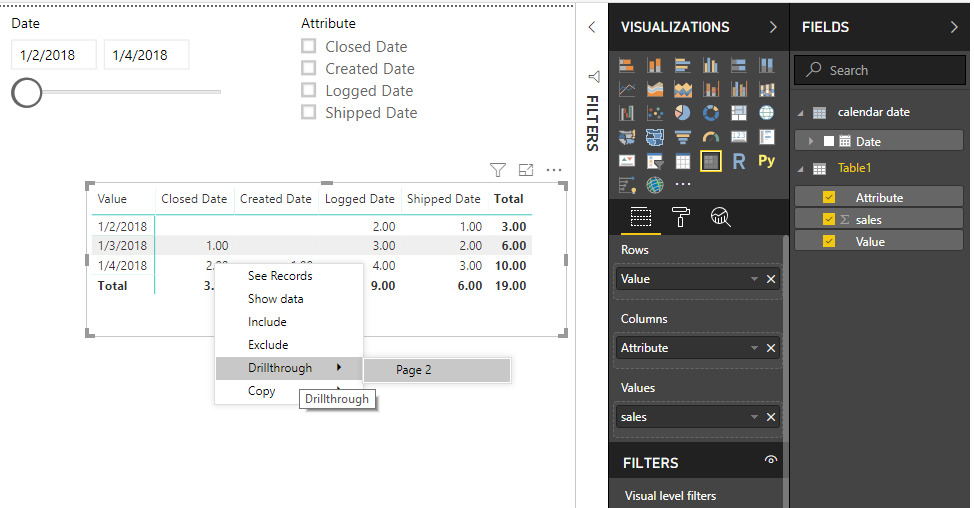
Task: Choose the ribbon chart visualization
Action: point(767,89)
